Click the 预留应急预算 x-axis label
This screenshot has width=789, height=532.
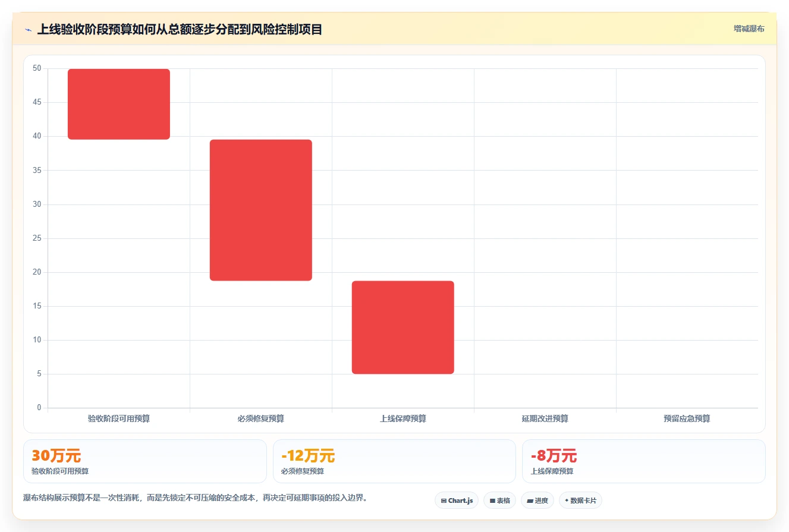click(x=687, y=418)
